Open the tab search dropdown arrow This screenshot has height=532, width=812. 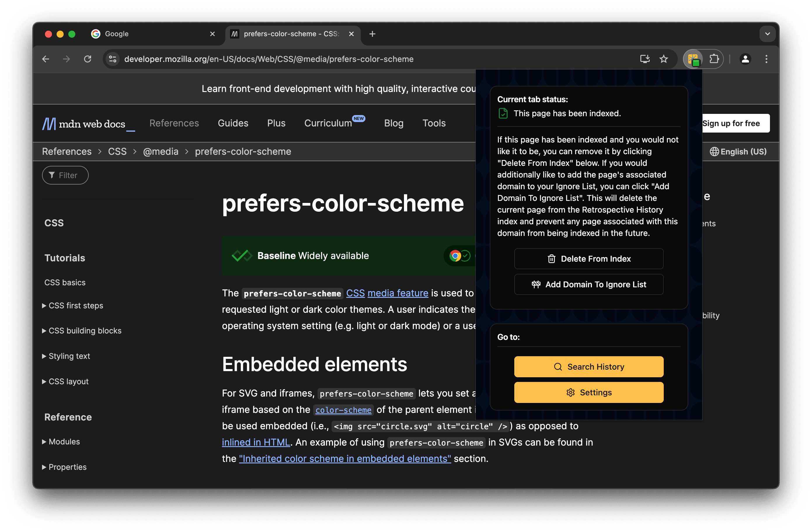point(767,34)
